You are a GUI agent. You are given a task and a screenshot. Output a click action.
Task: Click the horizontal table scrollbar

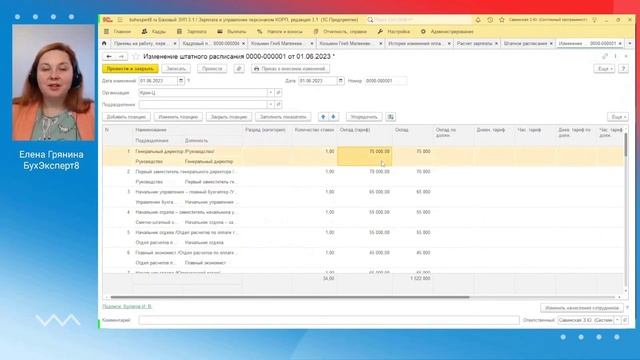pos(290,297)
